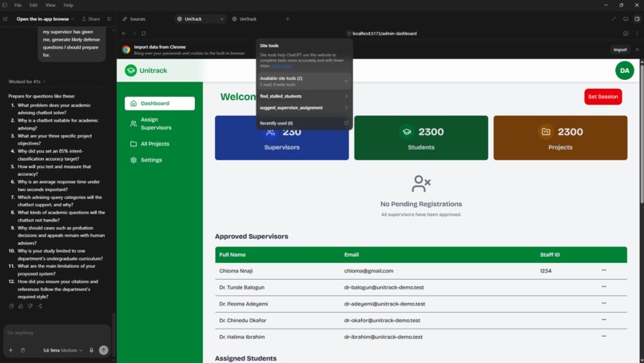Viewport: 644px width, 363px height.
Task: Click the Staff ID column header
Action: [550, 255]
